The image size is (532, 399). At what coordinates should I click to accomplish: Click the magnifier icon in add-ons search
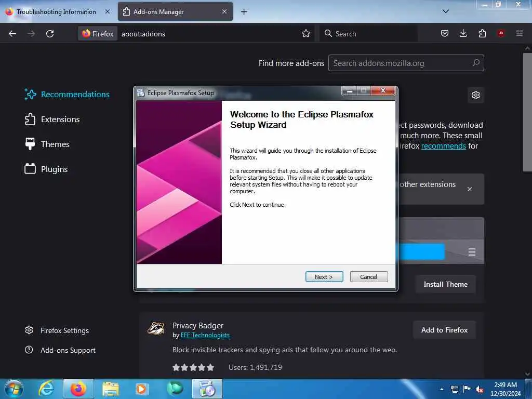tap(476, 63)
